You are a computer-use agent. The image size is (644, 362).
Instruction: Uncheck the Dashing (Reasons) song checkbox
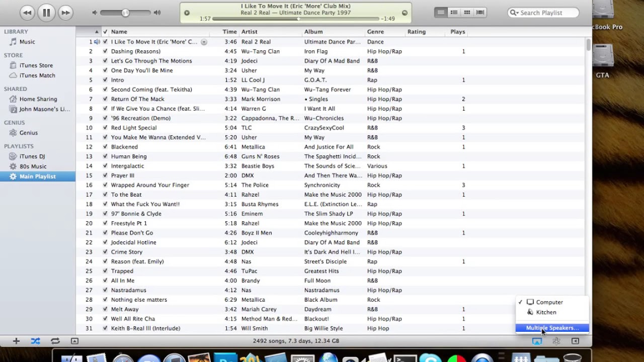pos(105,51)
